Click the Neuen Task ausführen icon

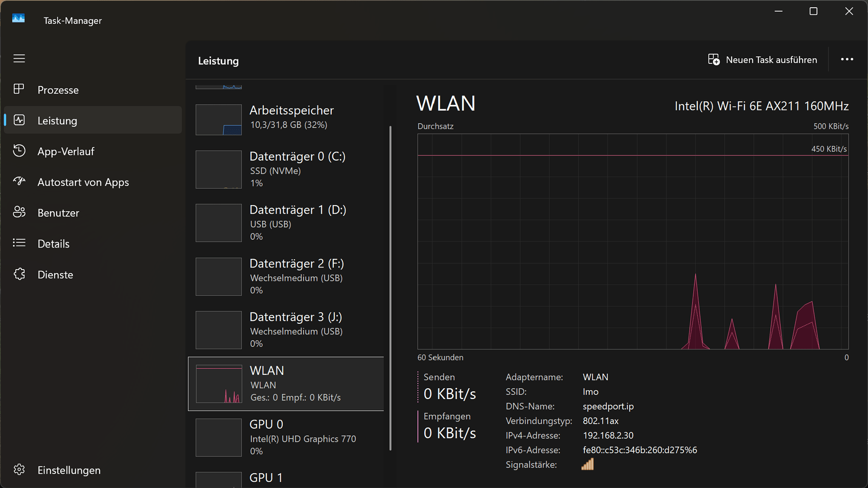pos(714,59)
